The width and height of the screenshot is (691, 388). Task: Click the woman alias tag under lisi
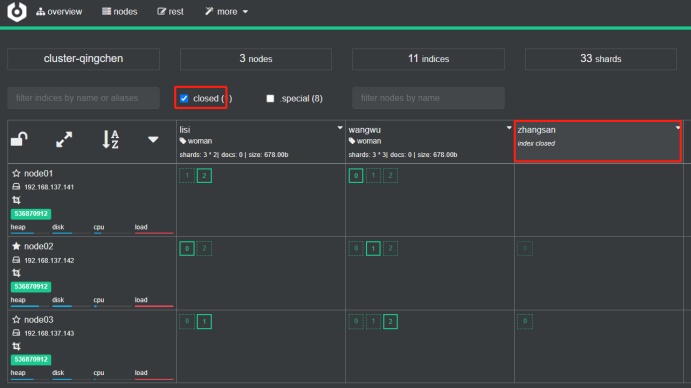196,141
